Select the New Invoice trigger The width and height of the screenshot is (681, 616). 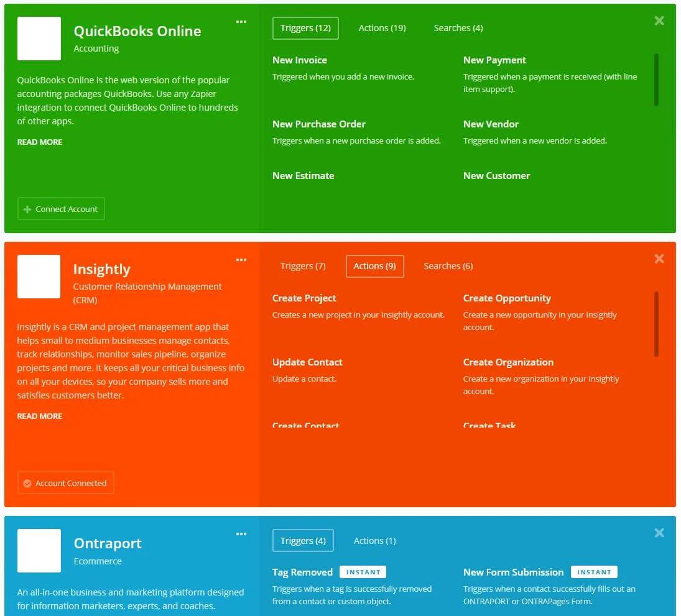[300, 60]
